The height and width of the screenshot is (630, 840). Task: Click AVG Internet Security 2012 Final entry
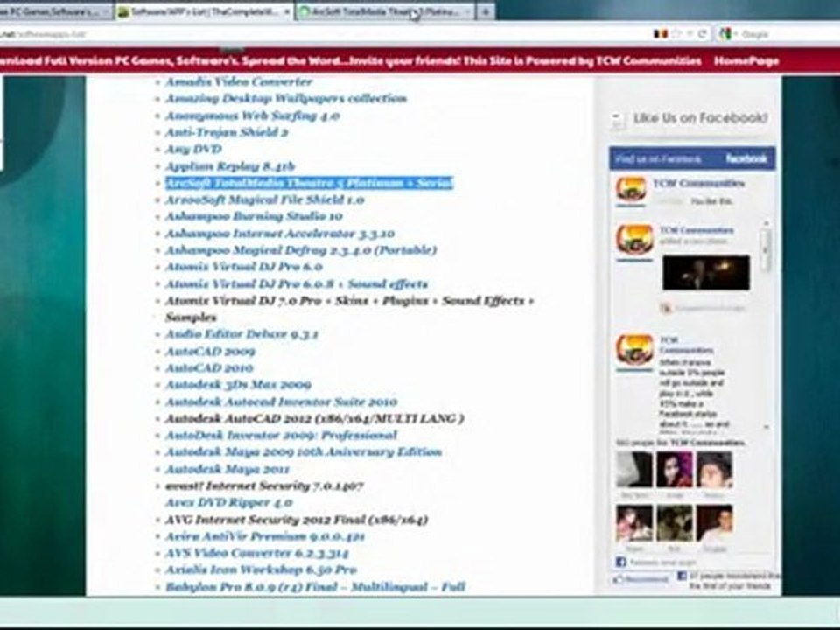pos(297,520)
